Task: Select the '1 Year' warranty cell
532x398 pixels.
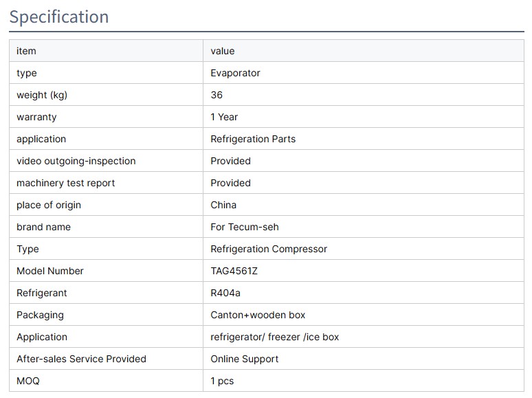Action: pos(224,117)
